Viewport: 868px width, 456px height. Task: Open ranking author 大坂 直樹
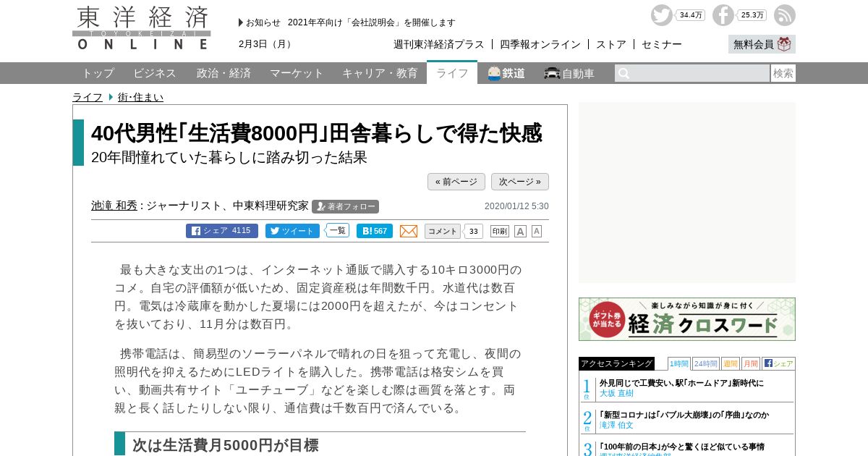click(616, 393)
